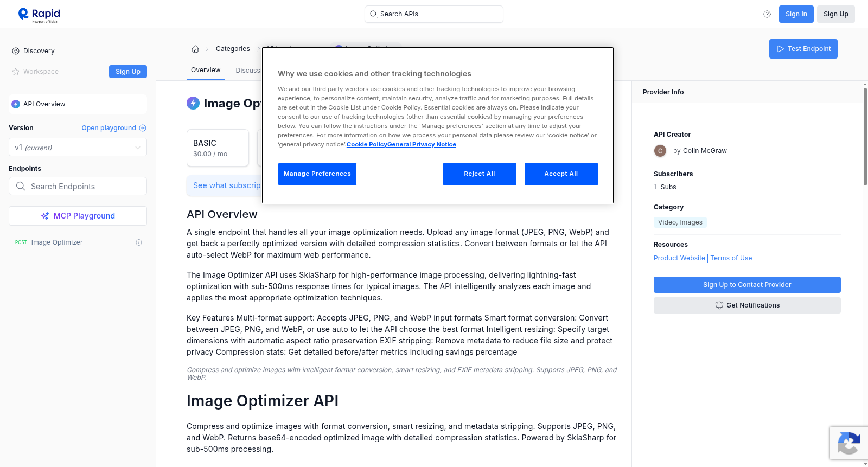868x467 pixels.
Task: Focus the Search APIs field
Action: tap(434, 14)
